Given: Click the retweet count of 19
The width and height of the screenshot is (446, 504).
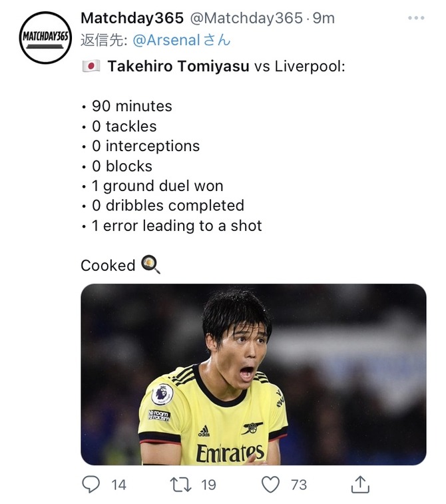Looking at the screenshot, I should (208, 485).
